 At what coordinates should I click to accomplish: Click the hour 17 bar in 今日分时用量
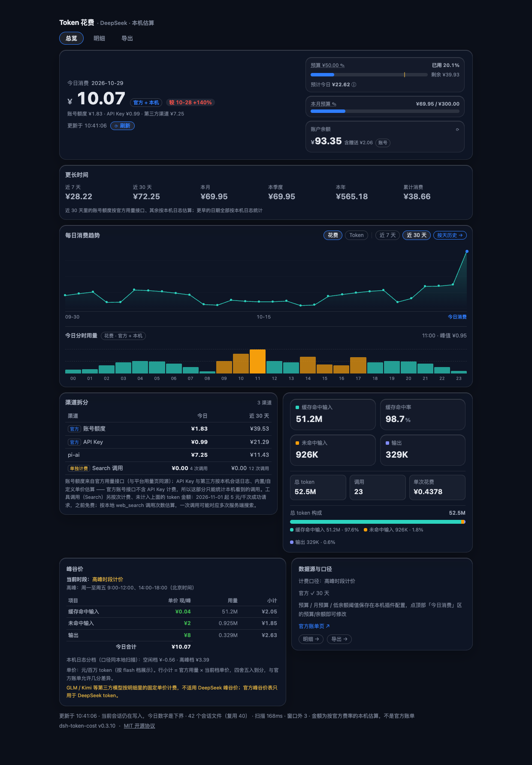358,365
